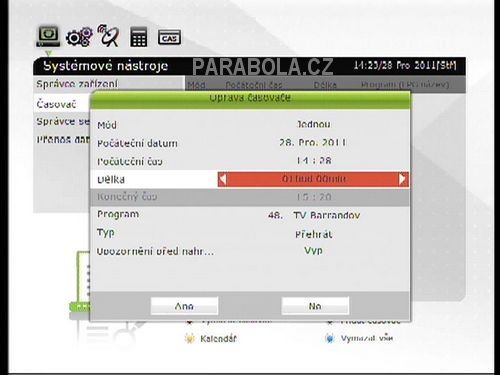Select the highlighted Délka duration value

point(313,179)
